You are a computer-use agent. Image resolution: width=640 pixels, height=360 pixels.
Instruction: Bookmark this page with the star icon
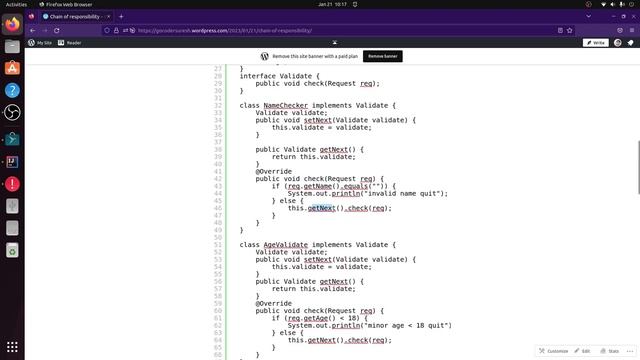coord(570,31)
